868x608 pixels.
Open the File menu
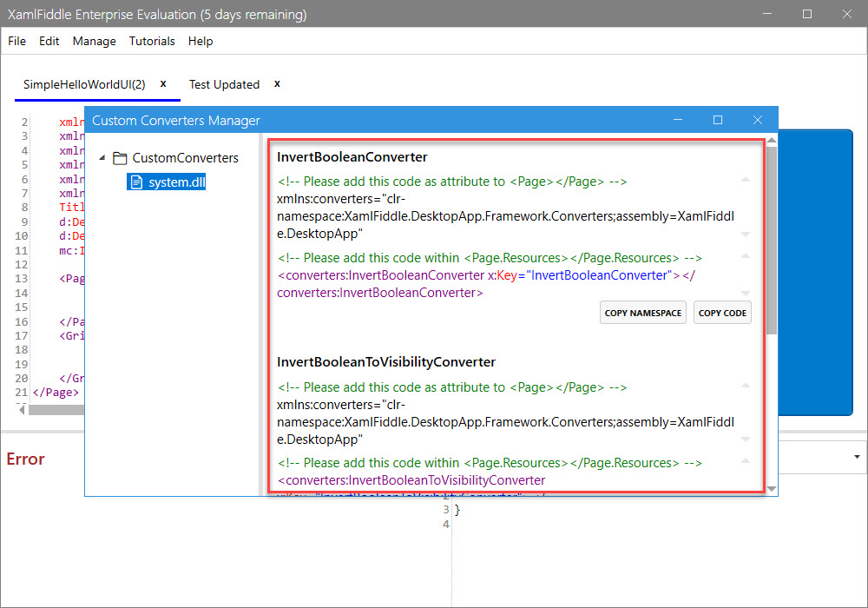[x=16, y=41]
